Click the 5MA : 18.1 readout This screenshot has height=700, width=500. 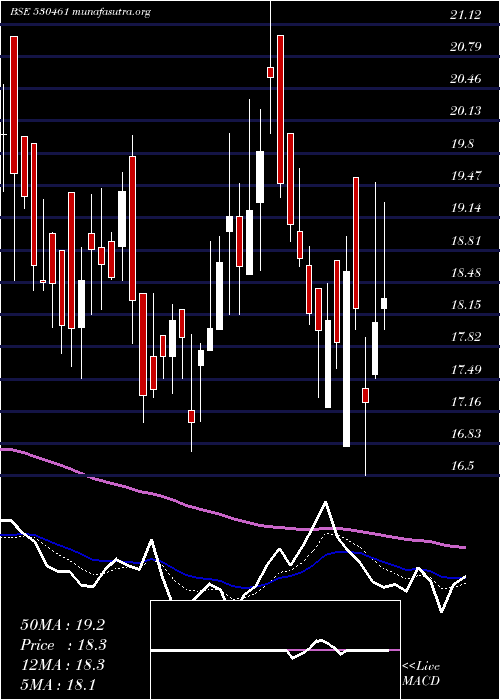coord(58,684)
